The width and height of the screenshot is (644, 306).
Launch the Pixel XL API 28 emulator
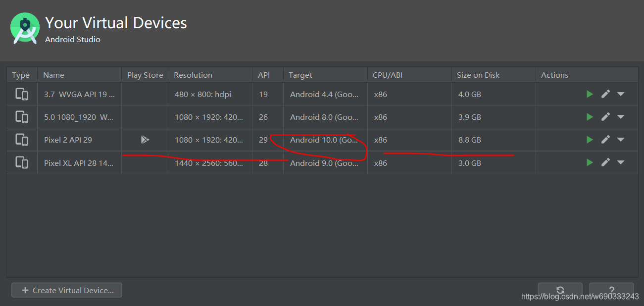[590, 162]
